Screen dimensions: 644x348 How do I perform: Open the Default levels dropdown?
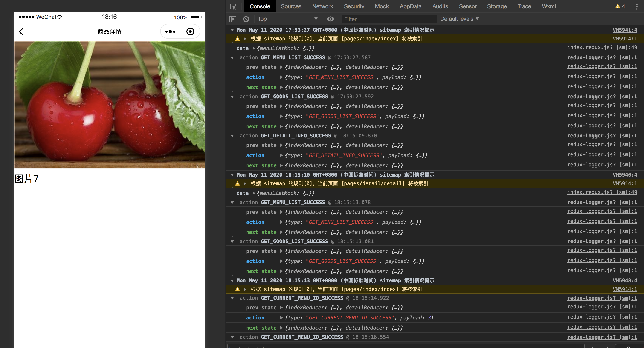[x=459, y=19]
